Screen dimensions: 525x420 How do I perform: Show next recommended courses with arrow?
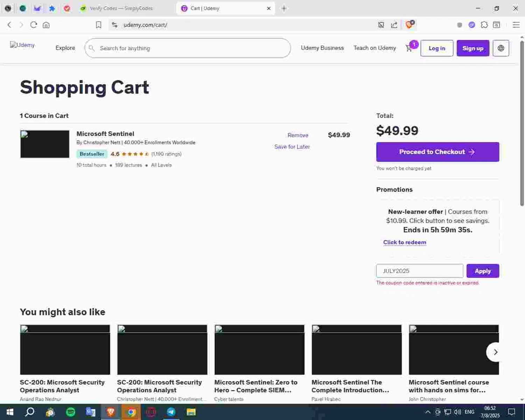pos(495,352)
